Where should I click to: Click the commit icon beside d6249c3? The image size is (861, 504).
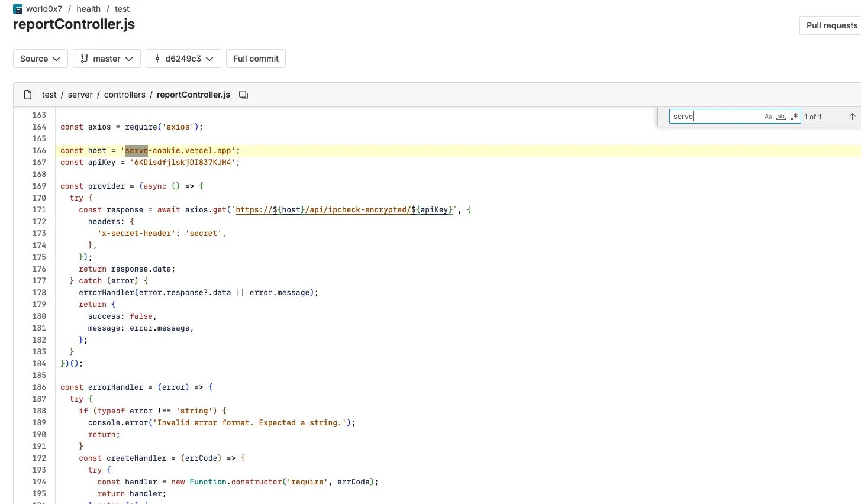[x=157, y=59]
